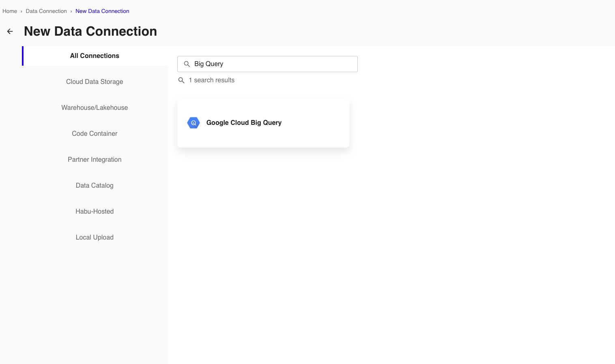Open the Data Connection breadcrumb link
Viewport: 615px width, 364px height.
46,11
